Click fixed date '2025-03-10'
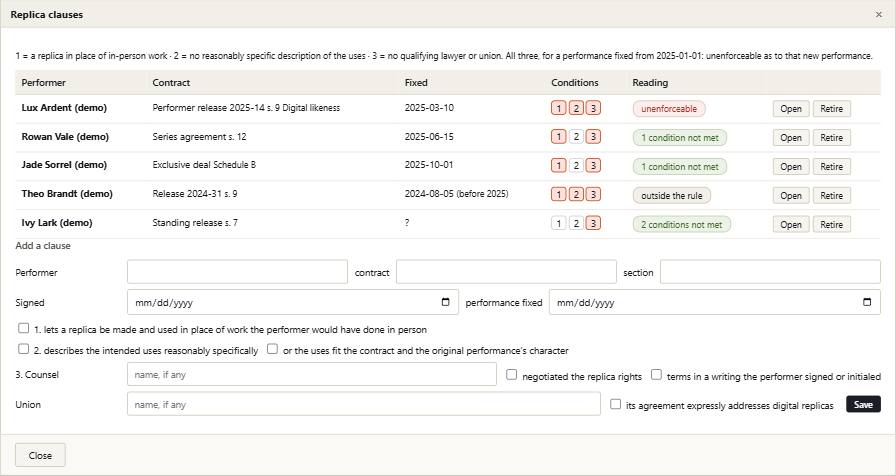 429,107
